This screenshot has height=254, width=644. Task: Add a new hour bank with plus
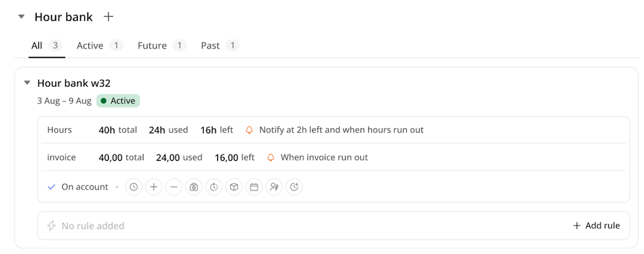(108, 17)
